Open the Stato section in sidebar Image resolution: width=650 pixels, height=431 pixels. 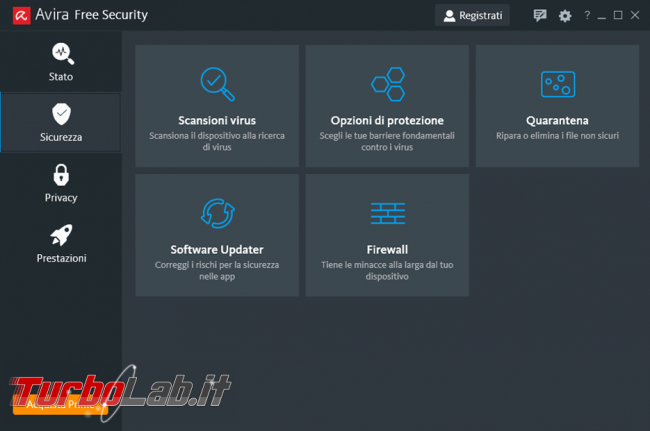61,62
